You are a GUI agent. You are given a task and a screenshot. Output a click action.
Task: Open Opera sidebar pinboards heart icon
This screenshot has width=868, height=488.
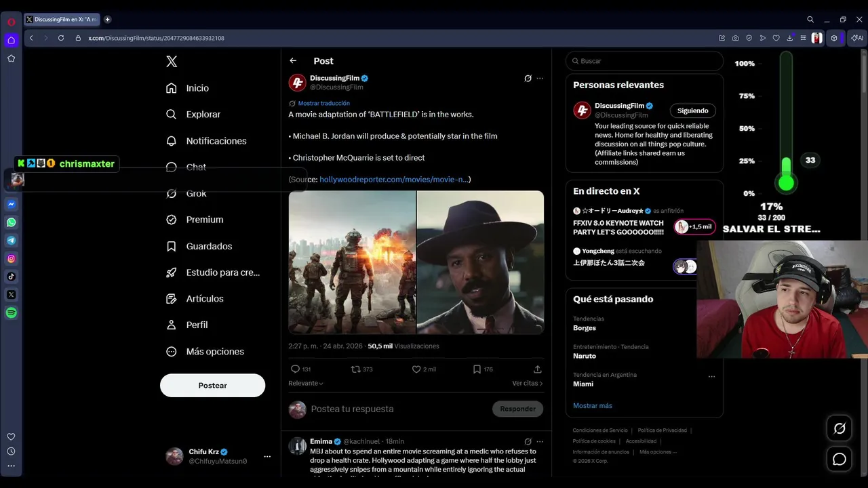pos(11,437)
